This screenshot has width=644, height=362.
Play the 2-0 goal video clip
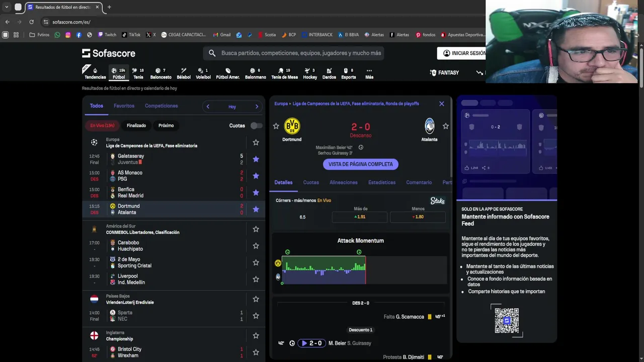pos(311,343)
